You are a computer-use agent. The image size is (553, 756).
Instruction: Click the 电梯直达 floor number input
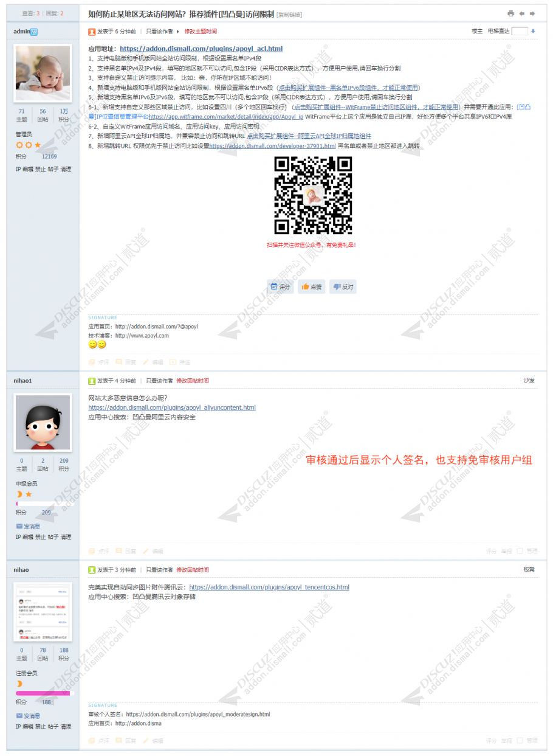(x=520, y=31)
